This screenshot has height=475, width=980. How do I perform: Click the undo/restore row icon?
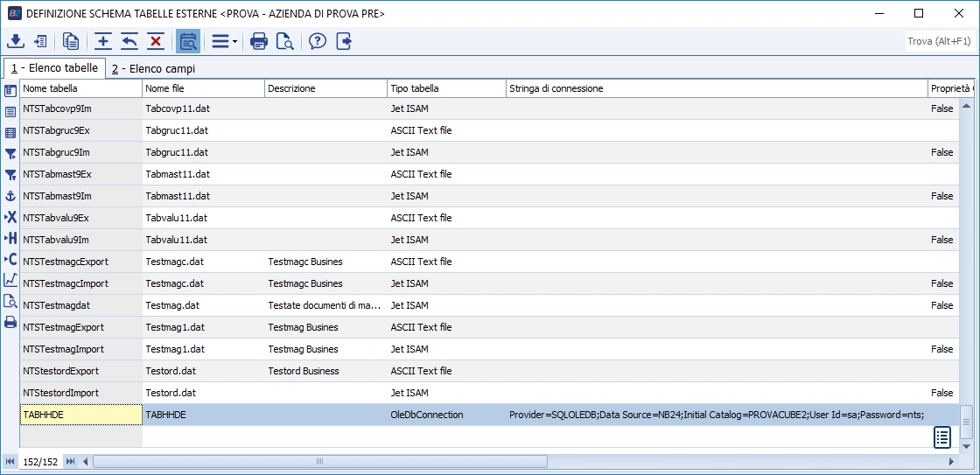[129, 41]
